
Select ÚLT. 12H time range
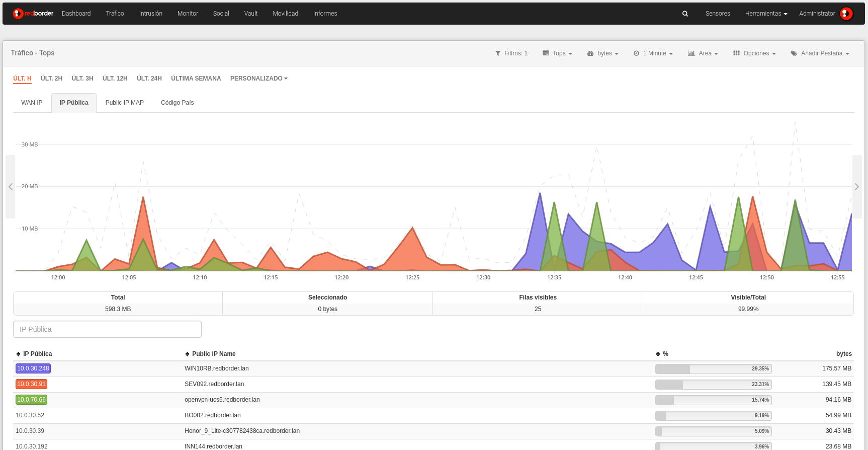click(115, 79)
